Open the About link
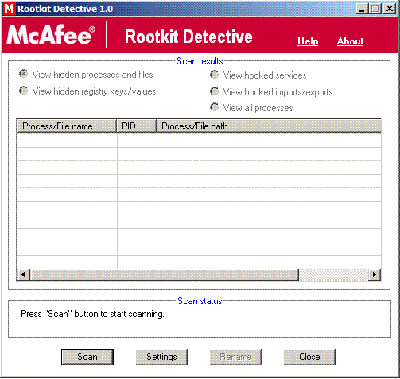This screenshot has height=379, width=400. click(x=350, y=41)
